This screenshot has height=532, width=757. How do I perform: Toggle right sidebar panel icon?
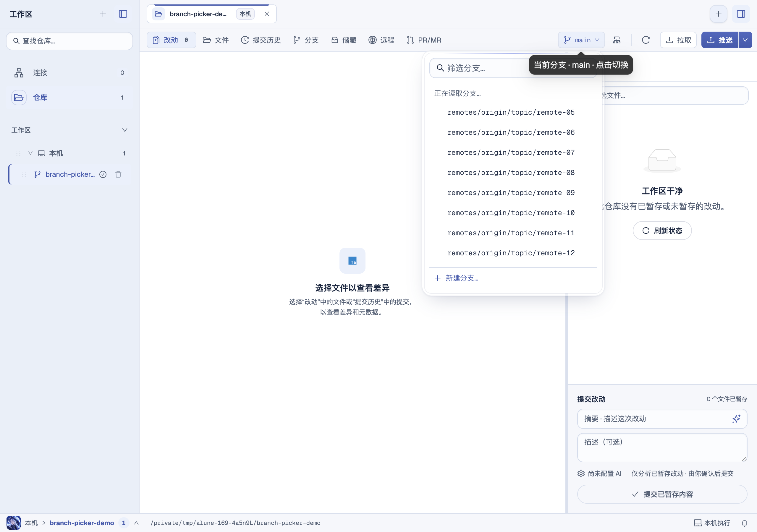[x=741, y=14]
